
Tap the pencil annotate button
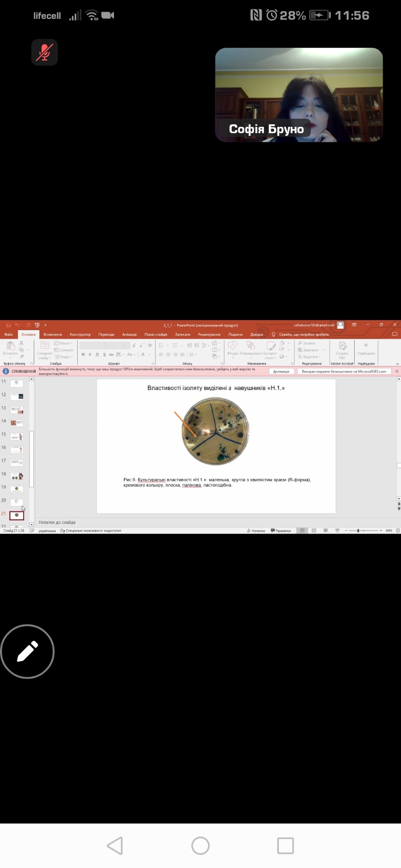coord(28,651)
